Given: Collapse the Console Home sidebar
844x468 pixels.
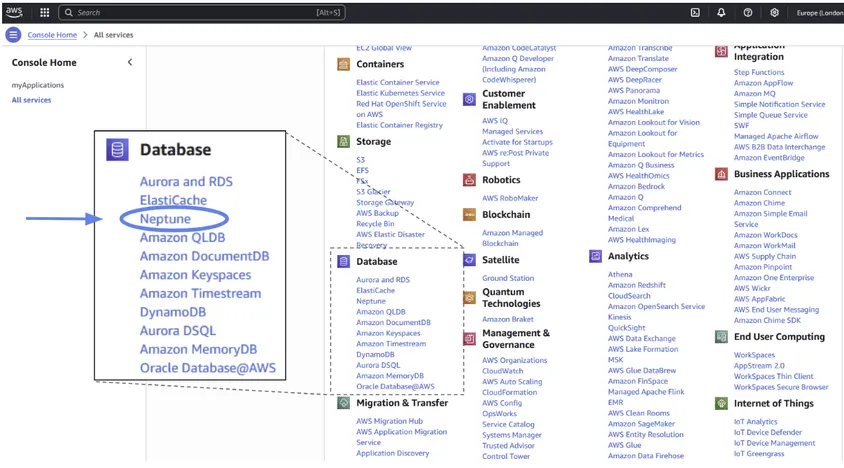Looking at the screenshot, I should tap(130, 62).
